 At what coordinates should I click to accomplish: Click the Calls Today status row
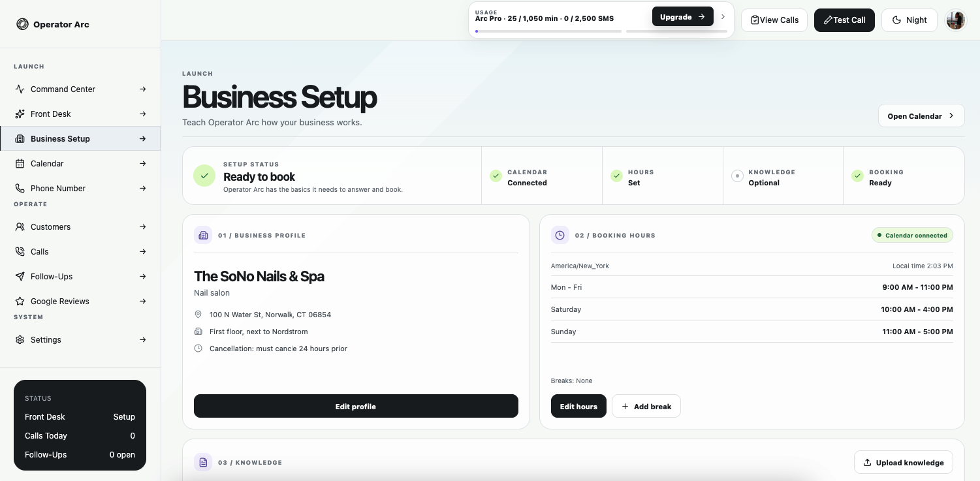point(80,435)
